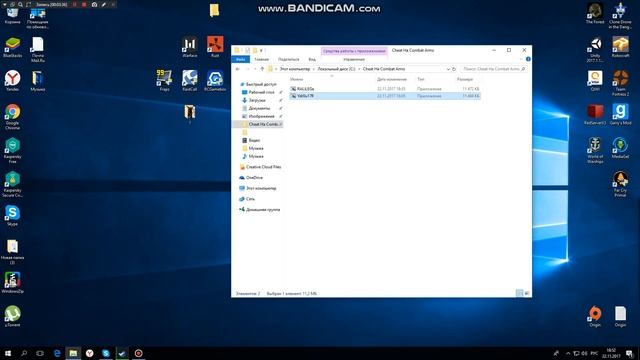
Task: Open The Forest desktop shortcut
Action: [595, 13]
